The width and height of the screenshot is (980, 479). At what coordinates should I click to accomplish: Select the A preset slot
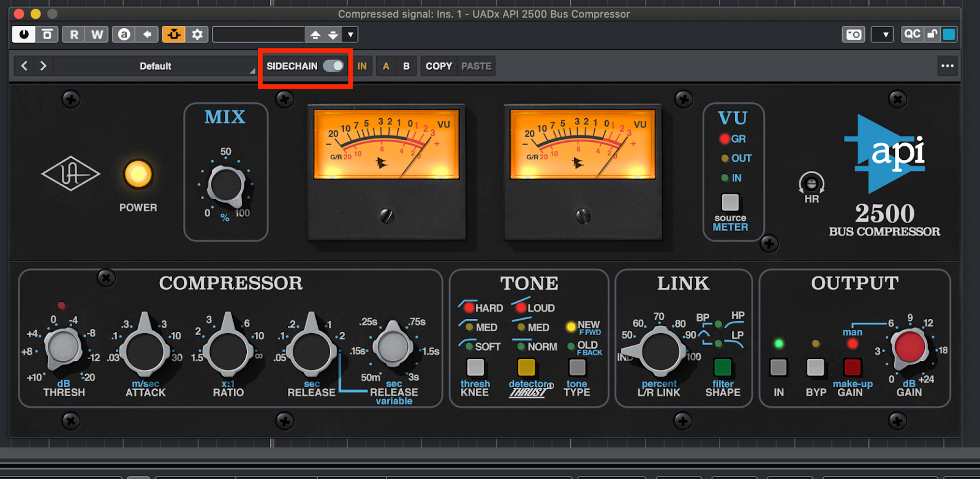tap(386, 66)
